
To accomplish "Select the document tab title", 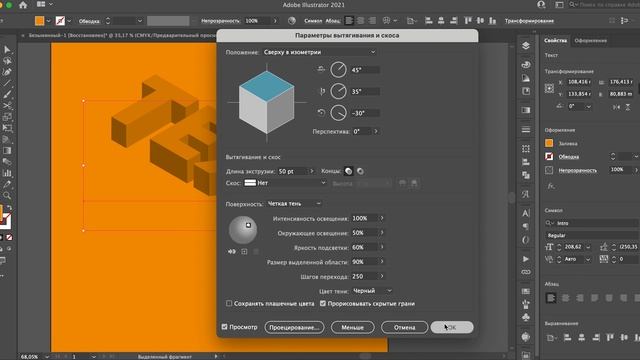I will (x=122, y=36).
